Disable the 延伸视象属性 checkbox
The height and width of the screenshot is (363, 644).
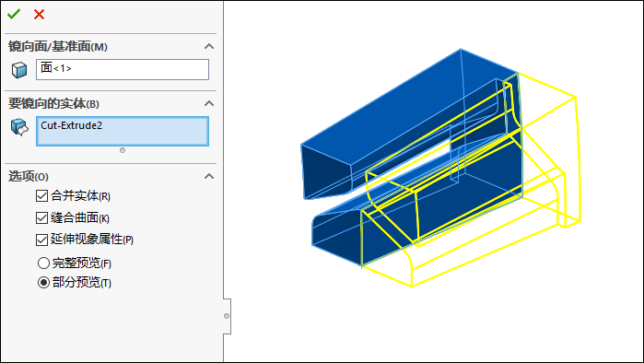point(41,240)
